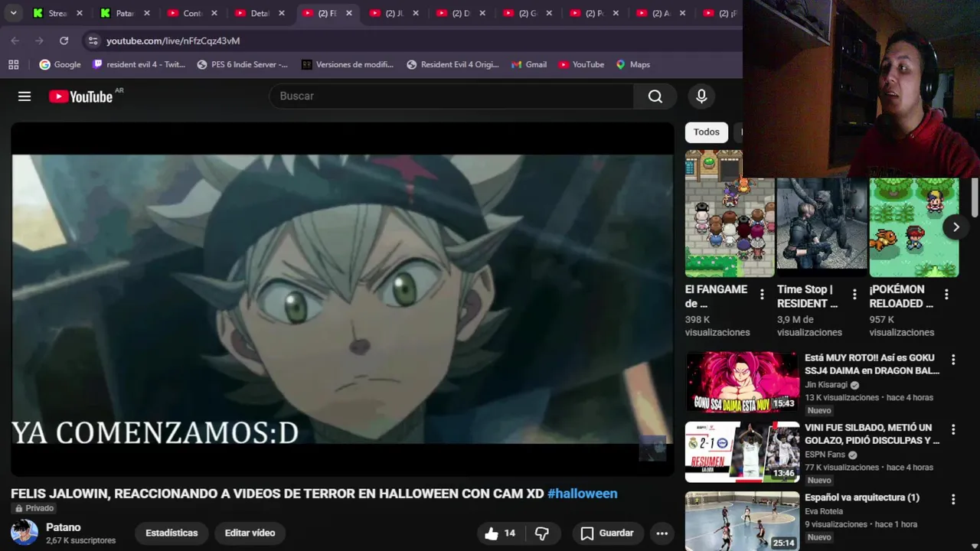Open site information icon in address bar

93,41
